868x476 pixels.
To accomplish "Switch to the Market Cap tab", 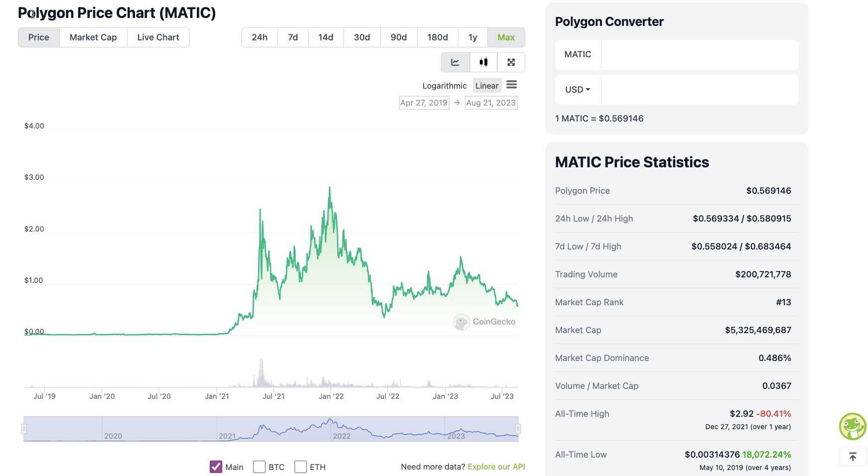I will 93,37.
